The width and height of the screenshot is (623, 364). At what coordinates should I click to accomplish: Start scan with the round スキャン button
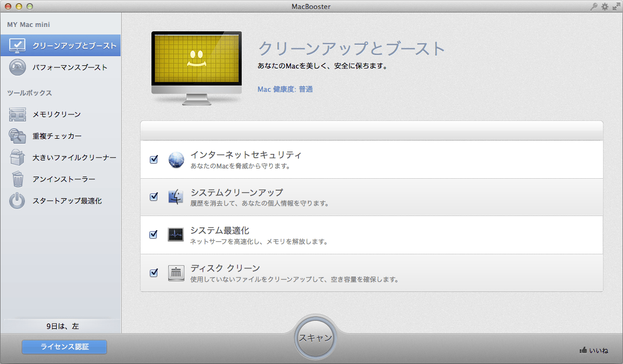tap(315, 338)
